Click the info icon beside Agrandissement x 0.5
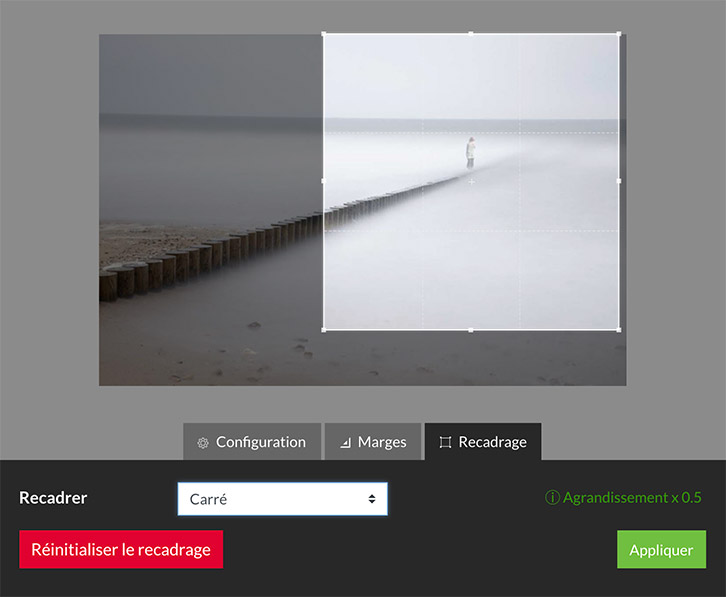Viewport: 726px width, 597px height. pos(552,498)
